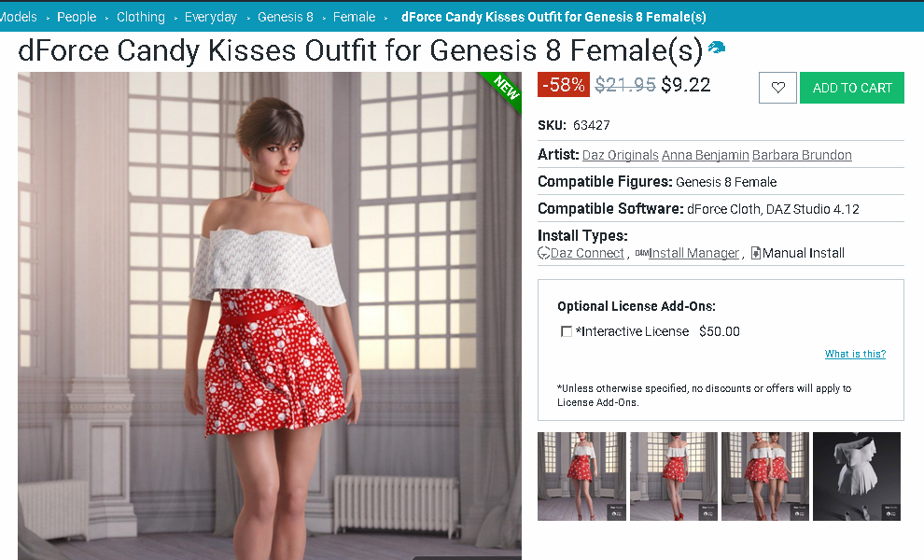Enable the Interactive License checkbox
Screen dimensions: 924x560
tap(567, 331)
